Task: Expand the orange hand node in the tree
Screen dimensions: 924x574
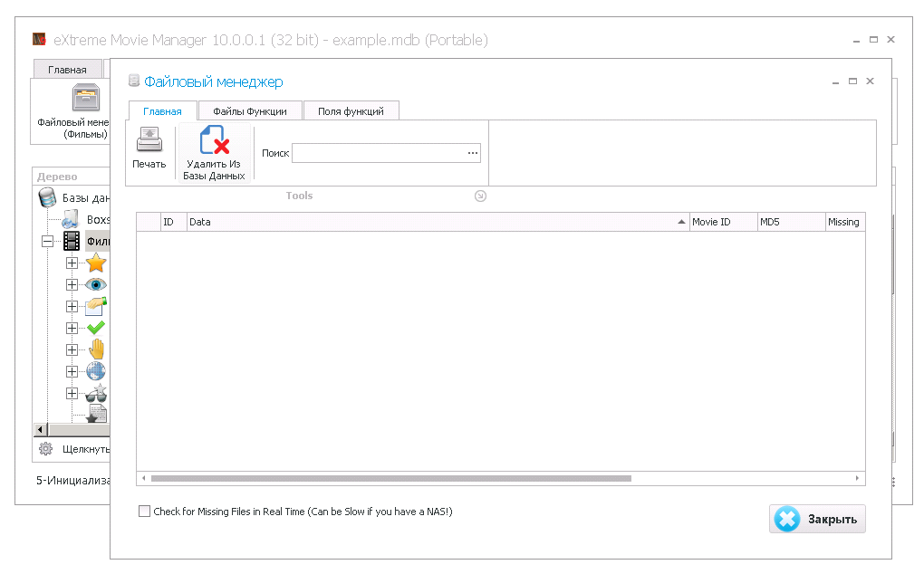Action: [72, 349]
